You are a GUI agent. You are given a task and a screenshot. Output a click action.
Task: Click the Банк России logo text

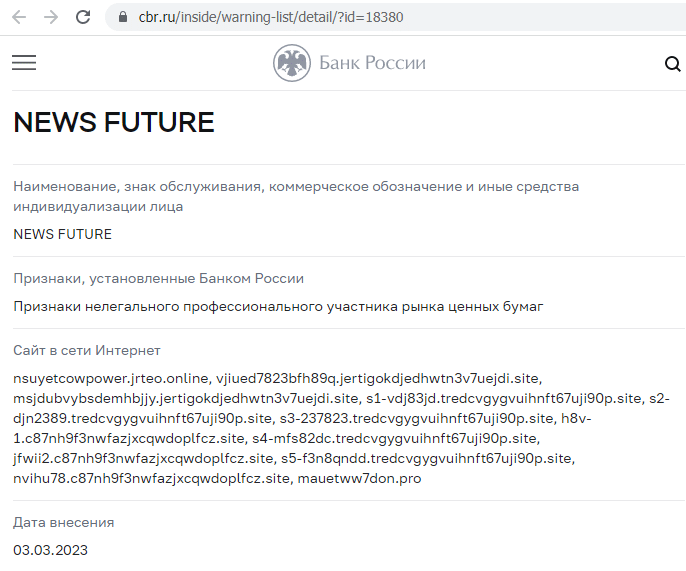[x=372, y=63]
